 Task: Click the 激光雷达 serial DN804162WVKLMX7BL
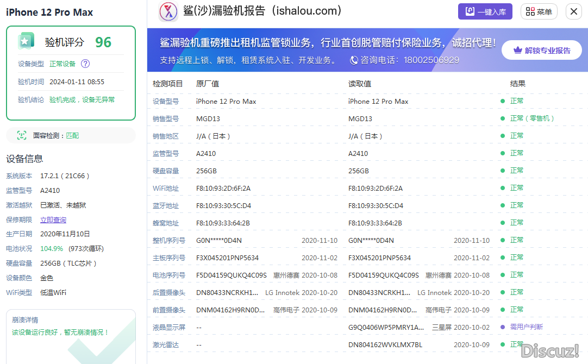(x=385, y=345)
